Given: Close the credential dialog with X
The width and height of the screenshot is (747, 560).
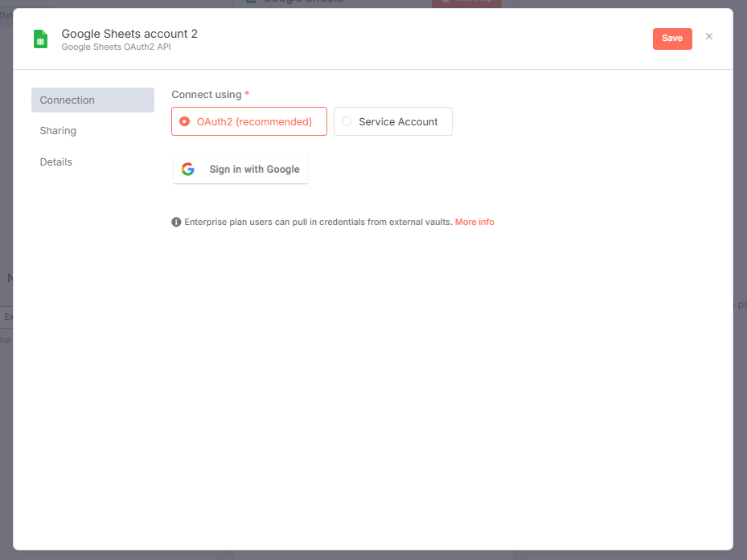Looking at the screenshot, I should (x=709, y=37).
